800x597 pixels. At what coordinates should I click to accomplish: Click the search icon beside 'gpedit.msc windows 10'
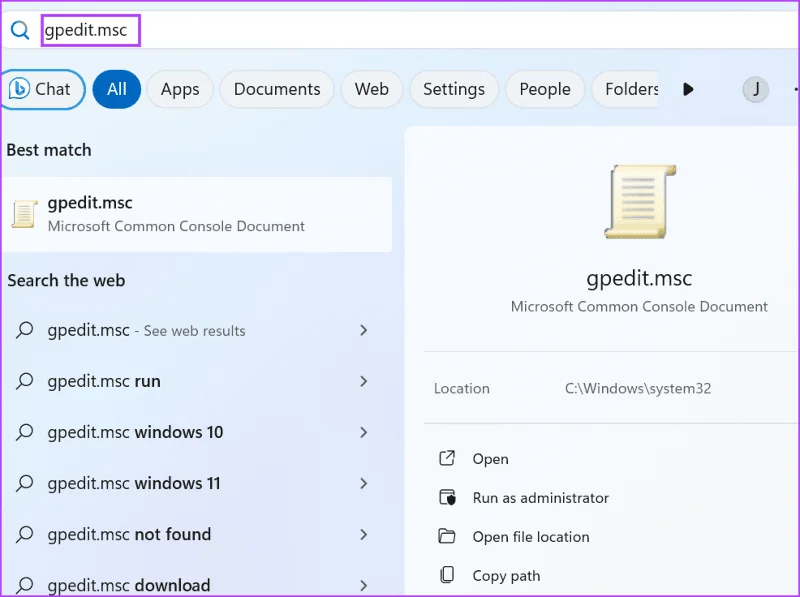point(24,432)
